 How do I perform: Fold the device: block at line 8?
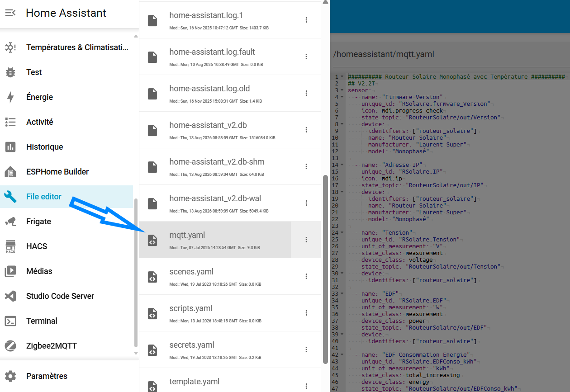342,124
